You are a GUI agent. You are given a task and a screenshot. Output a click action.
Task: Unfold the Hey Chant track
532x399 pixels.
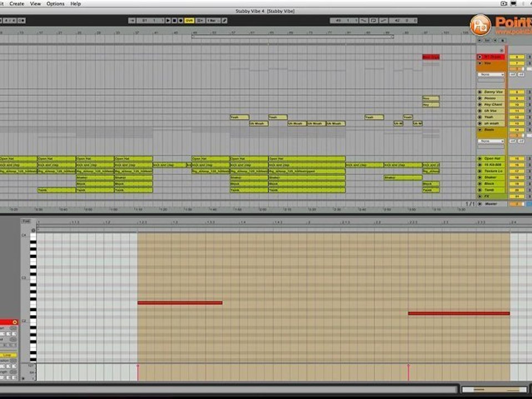coord(480,105)
